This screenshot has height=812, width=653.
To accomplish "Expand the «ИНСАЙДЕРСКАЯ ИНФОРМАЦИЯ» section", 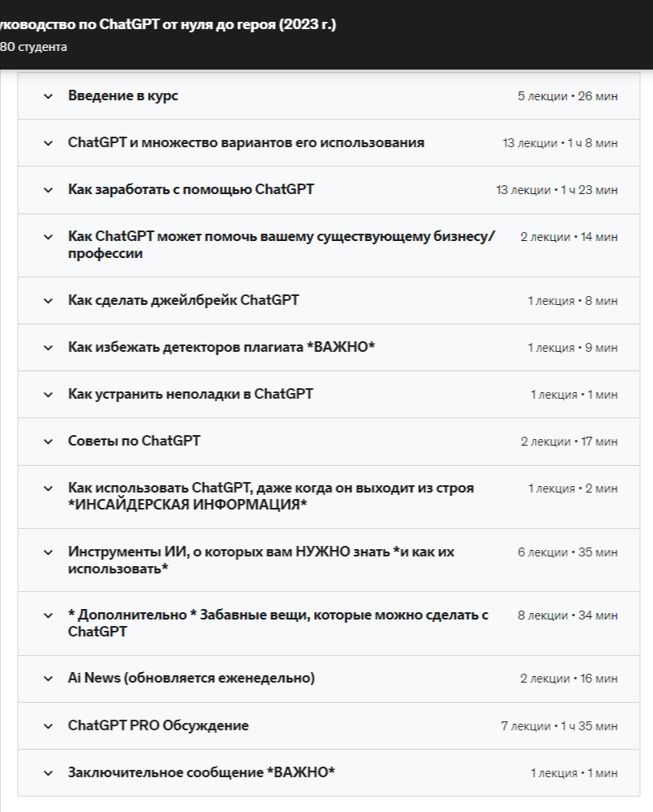I will tap(49, 488).
